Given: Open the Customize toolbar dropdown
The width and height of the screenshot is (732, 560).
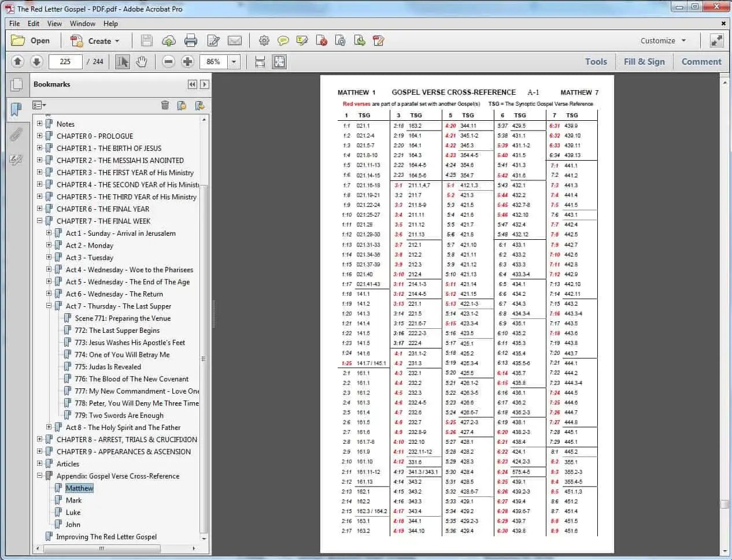Looking at the screenshot, I should [663, 40].
